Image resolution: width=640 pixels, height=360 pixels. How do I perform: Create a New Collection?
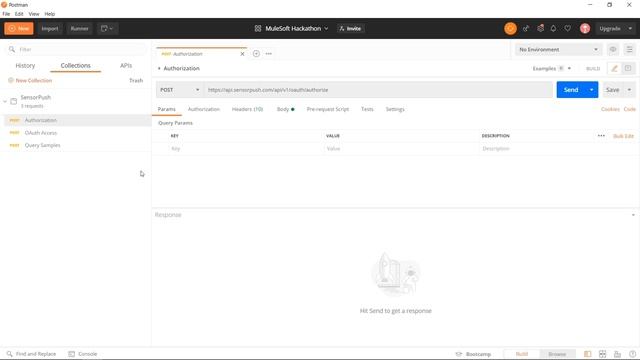point(30,80)
